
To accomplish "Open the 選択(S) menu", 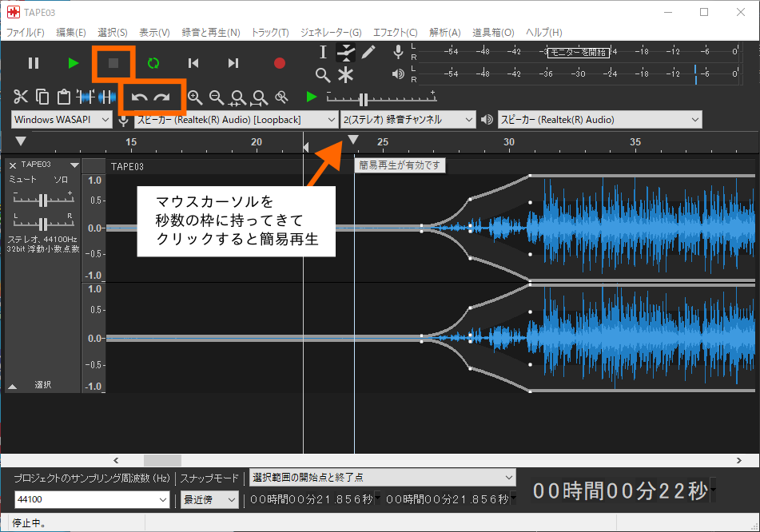I will pyautogui.click(x=113, y=33).
